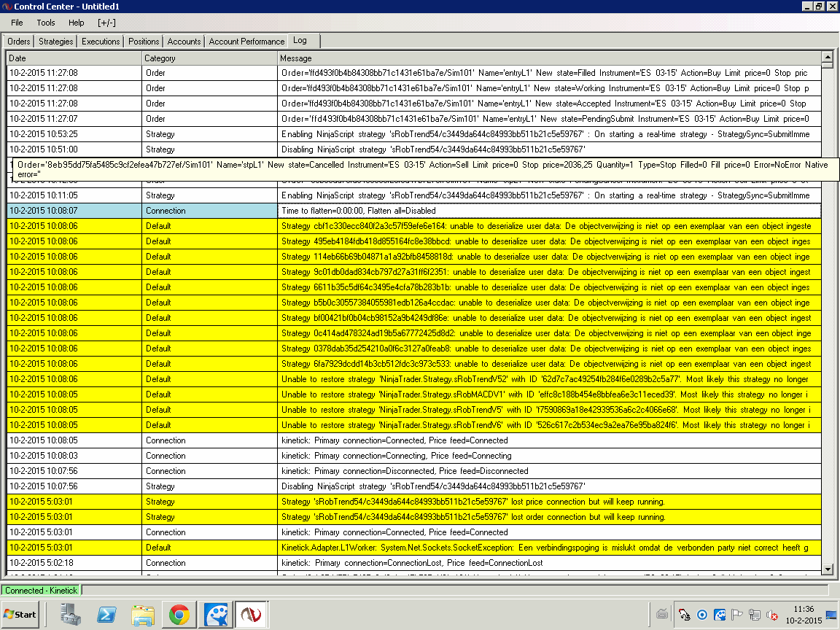Select the 10:11:05 Enabling NinjaScript strategy row
Image resolution: width=840 pixels, height=630 pixels.
click(414, 195)
